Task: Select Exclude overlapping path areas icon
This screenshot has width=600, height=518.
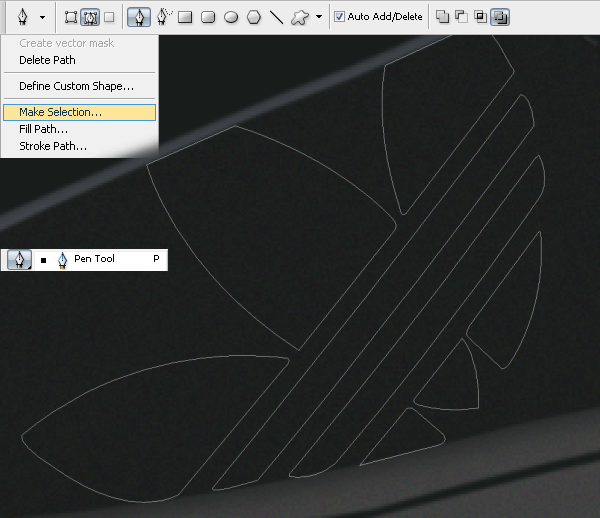Action: tap(500, 17)
